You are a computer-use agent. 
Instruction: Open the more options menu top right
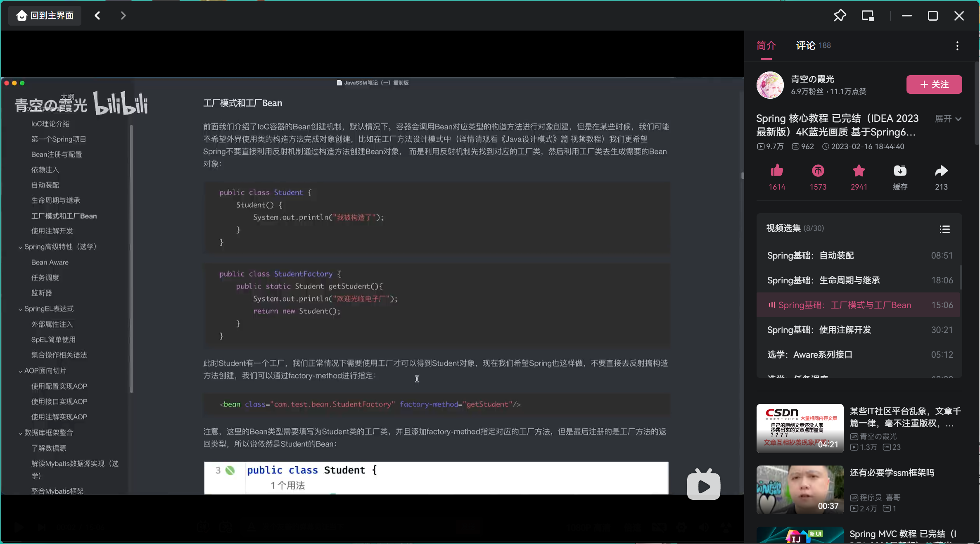point(957,45)
